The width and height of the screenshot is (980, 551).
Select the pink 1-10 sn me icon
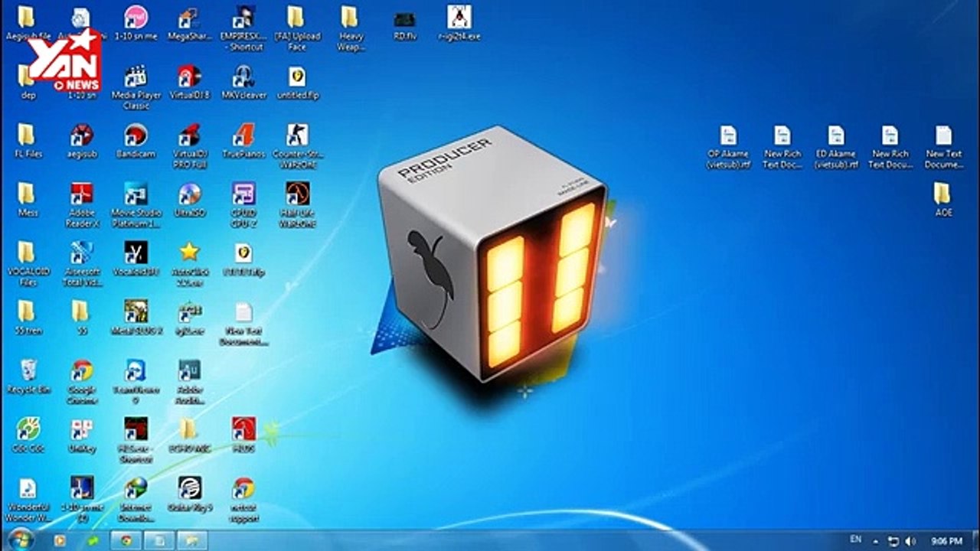pos(136,24)
